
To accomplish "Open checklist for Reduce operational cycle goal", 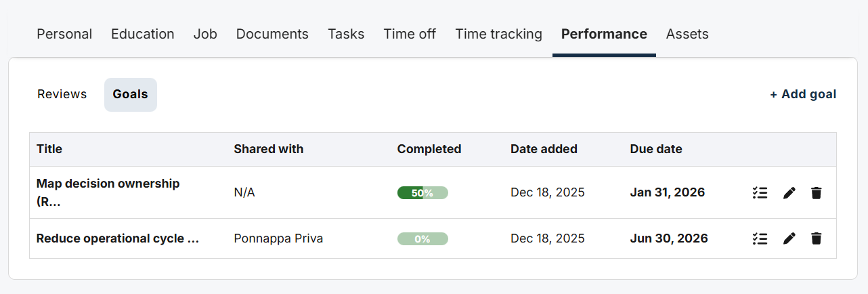I will click(x=760, y=238).
